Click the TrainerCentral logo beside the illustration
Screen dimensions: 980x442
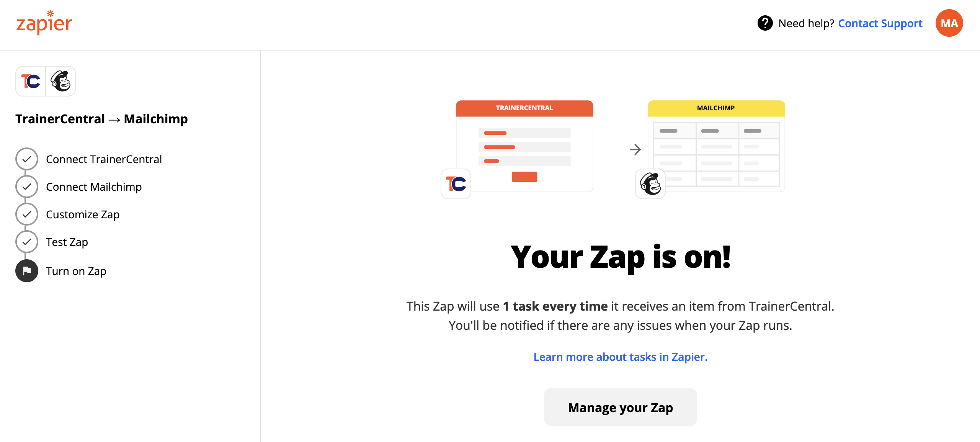tap(456, 184)
